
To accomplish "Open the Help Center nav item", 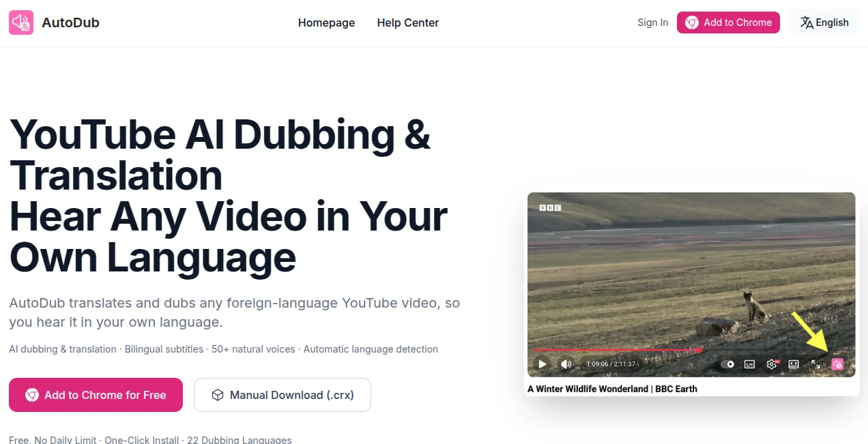I will 407,23.
